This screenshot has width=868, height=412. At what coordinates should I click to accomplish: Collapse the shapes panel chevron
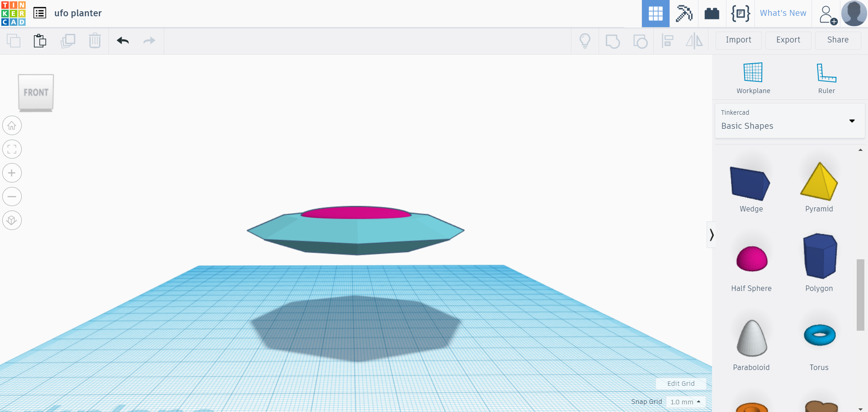tap(711, 234)
